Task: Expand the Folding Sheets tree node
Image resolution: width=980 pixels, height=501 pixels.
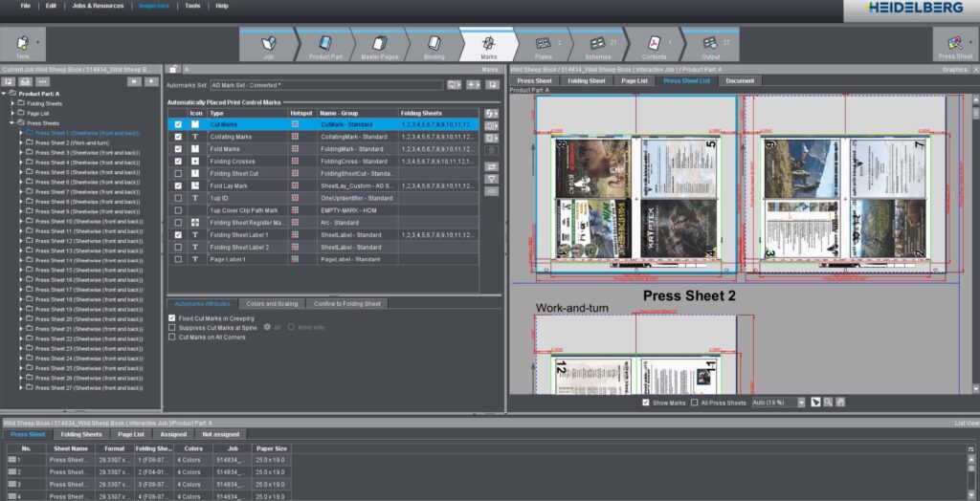Action: 12,103
